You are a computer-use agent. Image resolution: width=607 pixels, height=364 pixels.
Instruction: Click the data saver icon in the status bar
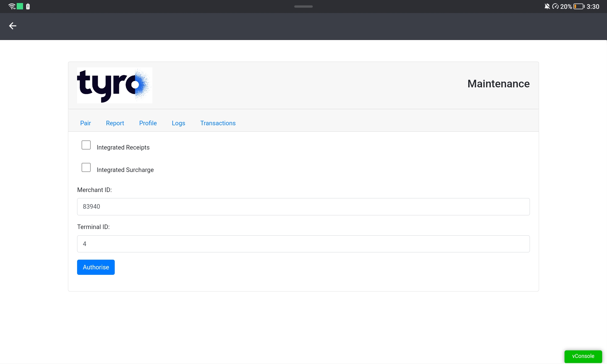pyautogui.click(x=556, y=6)
